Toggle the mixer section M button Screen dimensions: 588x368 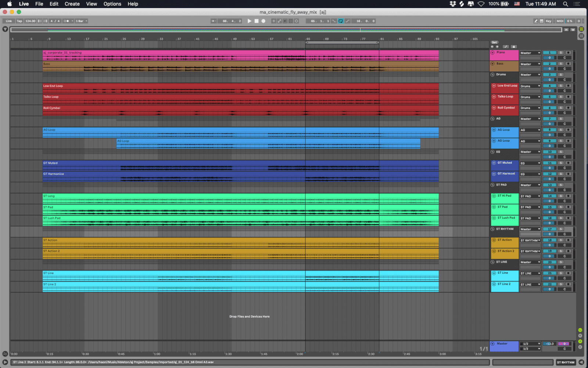click(x=580, y=342)
